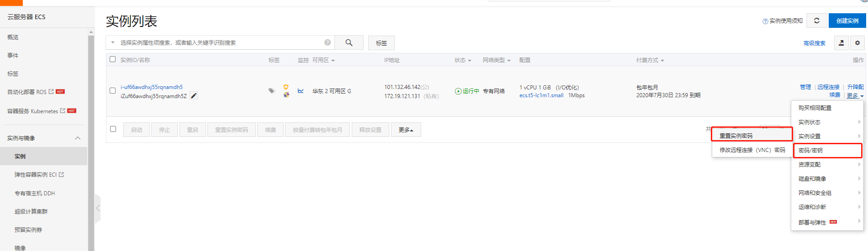This screenshot has height=251, width=868.
Task: Click the search magnifier button
Action: click(349, 42)
